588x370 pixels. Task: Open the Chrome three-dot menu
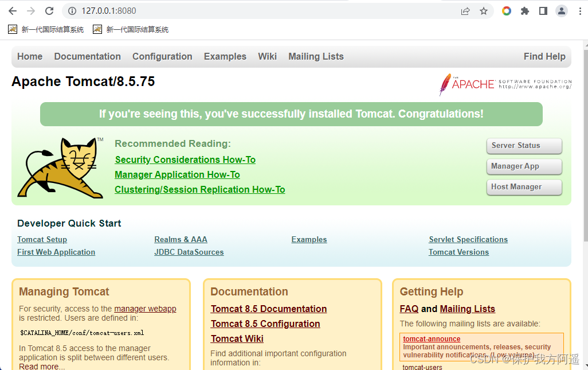coord(580,11)
